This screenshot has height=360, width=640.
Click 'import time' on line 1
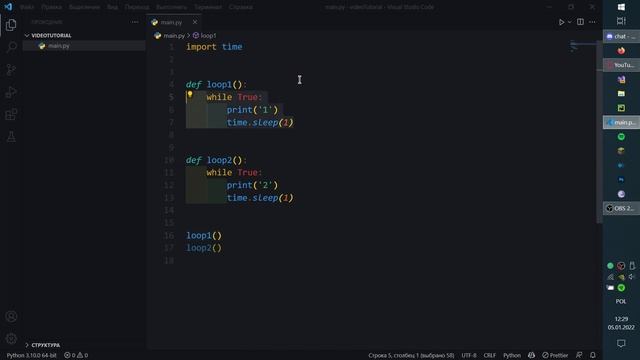coord(214,47)
